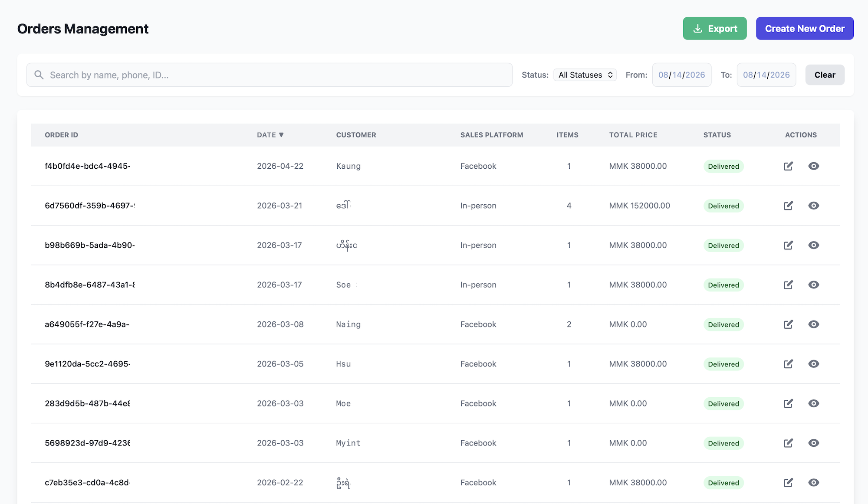Click the search magnifier icon
The width and height of the screenshot is (868, 504).
[39, 75]
